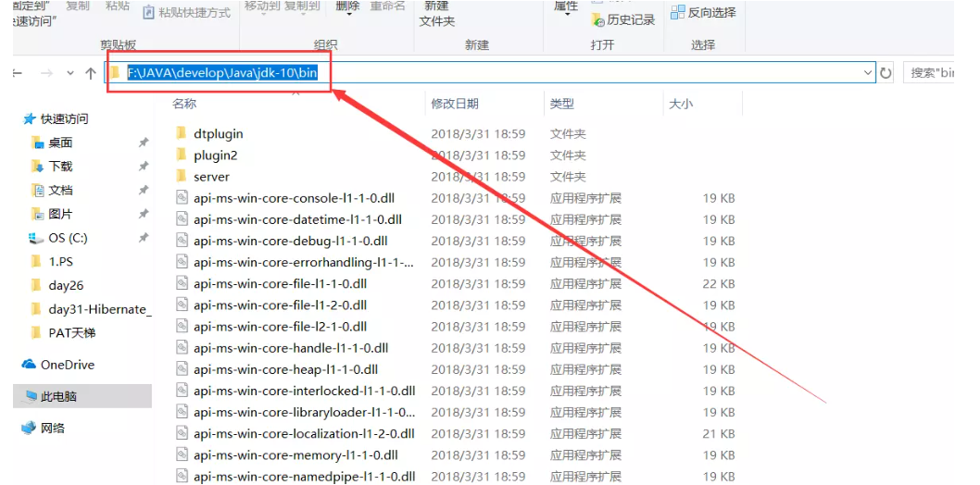Screen dimensions: 980x485
Task: Sort by the 大小 column header
Action: (681, 104)
